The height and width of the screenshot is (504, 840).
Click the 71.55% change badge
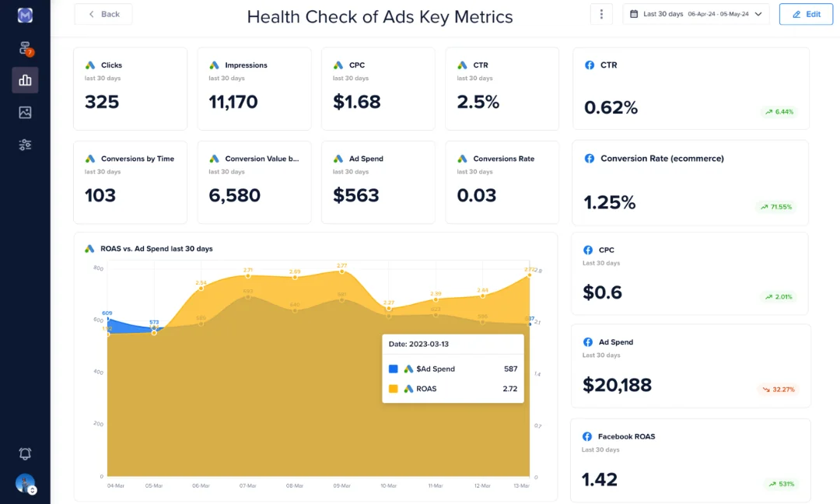[x=776, y=207]
